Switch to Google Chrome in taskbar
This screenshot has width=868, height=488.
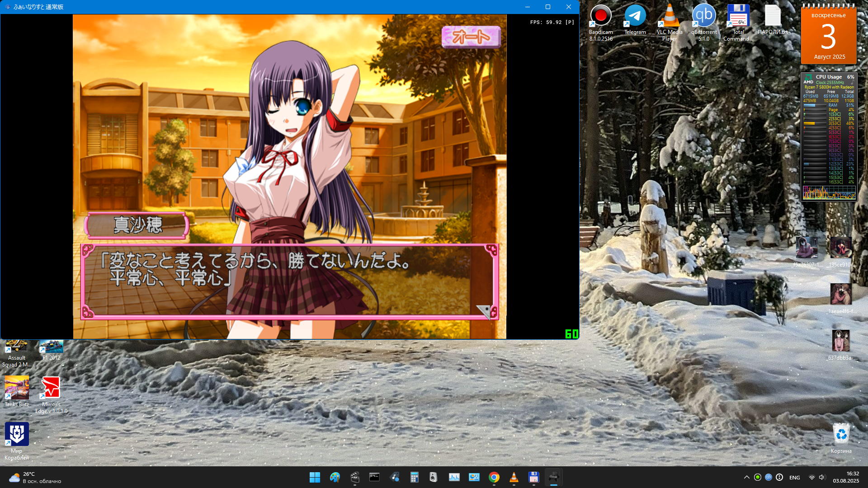click(x=494, y=477)
